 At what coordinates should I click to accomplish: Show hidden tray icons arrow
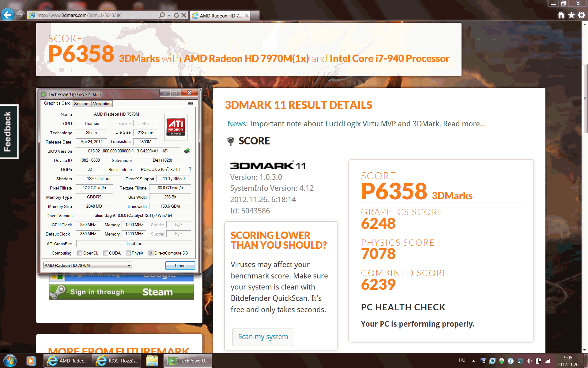pos(473,361)
